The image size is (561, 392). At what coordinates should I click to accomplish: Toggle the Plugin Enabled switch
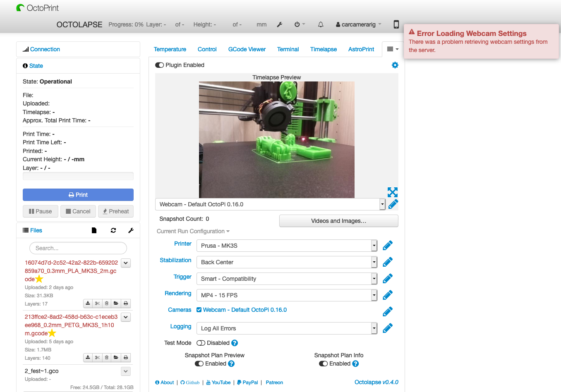159,65
